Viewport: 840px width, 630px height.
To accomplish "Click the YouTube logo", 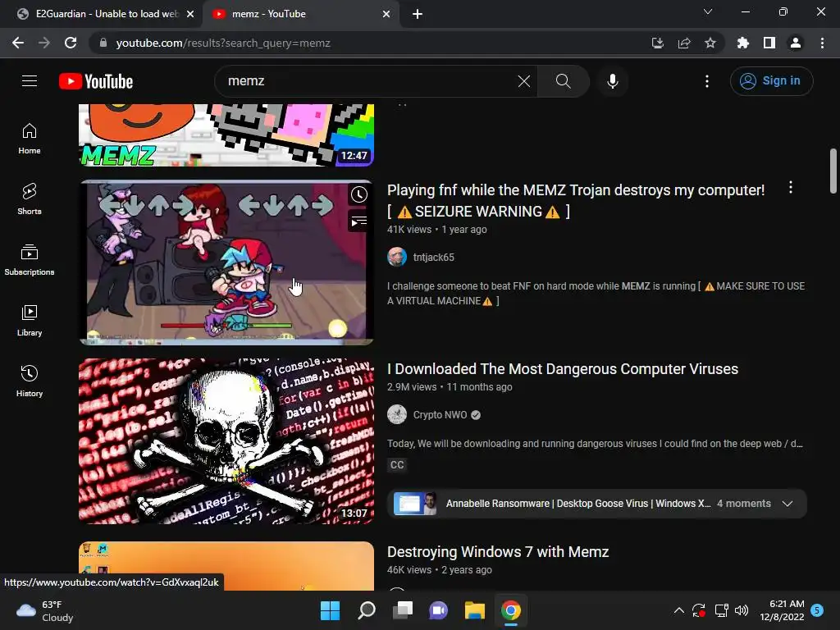I will (x=96, y=81).
